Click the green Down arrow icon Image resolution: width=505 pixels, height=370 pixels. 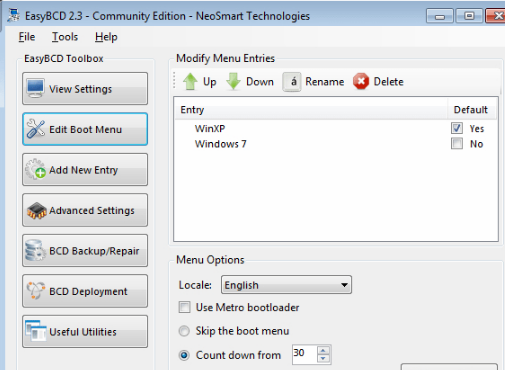233,81
